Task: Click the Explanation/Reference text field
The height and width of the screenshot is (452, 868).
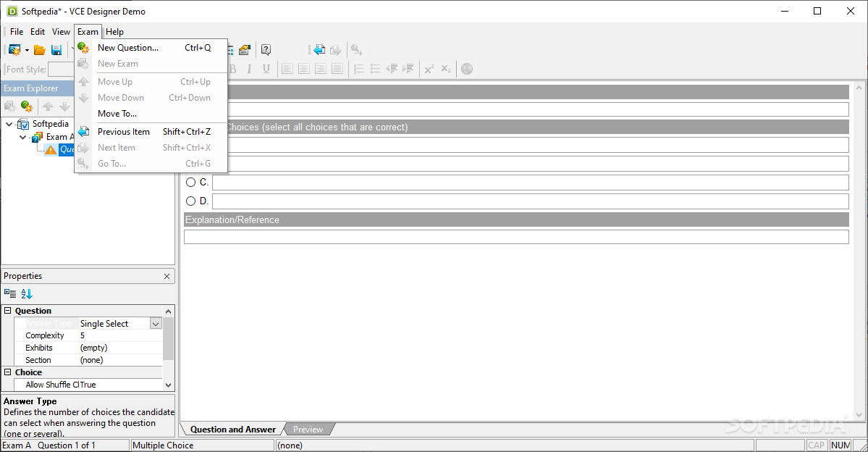Action: 516,237
